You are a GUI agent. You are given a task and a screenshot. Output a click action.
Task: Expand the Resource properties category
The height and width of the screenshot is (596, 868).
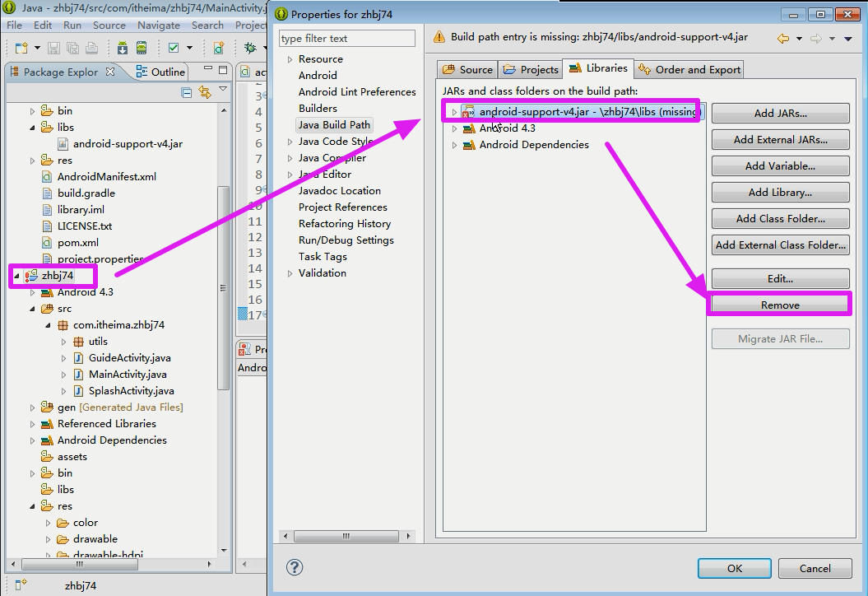(290, 59)
